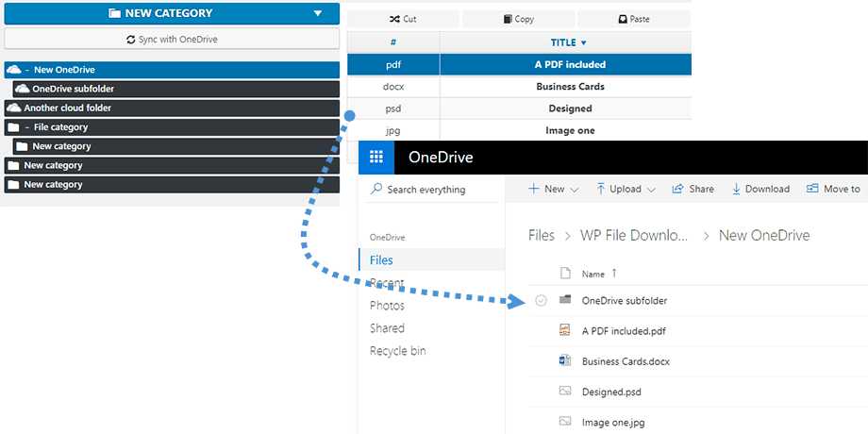868x434 pixels.
Task: Select Another cloud folder category
Action: pyautogui.click(x=172, y=108)
